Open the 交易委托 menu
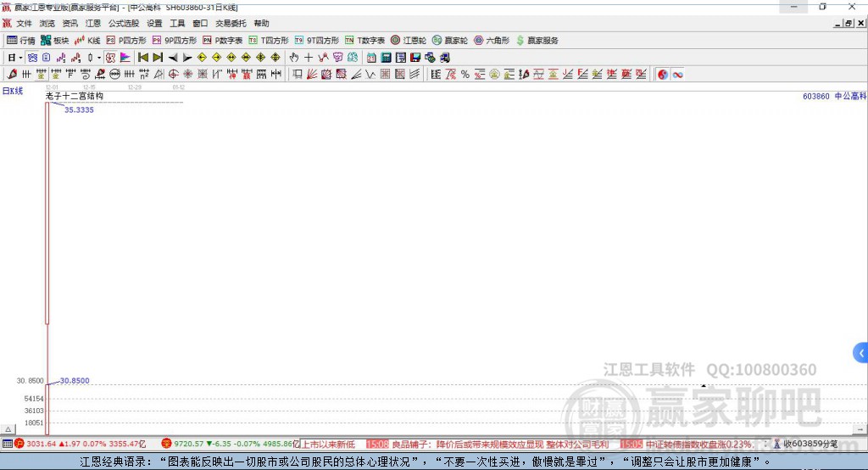This screenshot has width=868, height=470. (x=231, y=23)
